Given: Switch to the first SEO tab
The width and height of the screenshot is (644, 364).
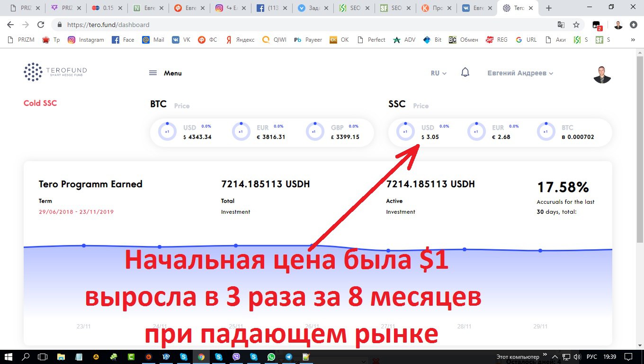Looking at the screenshot, I should point(354,8).
